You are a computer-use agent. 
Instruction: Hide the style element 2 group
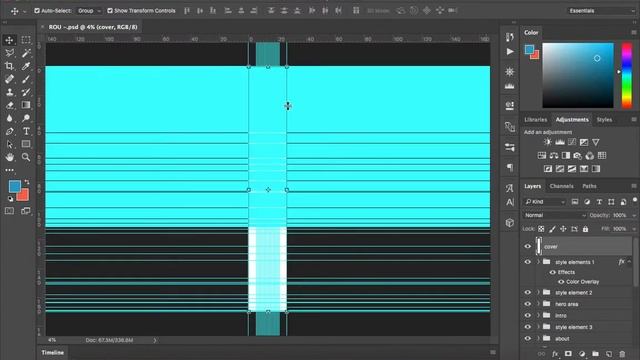[x=528, y=293]
